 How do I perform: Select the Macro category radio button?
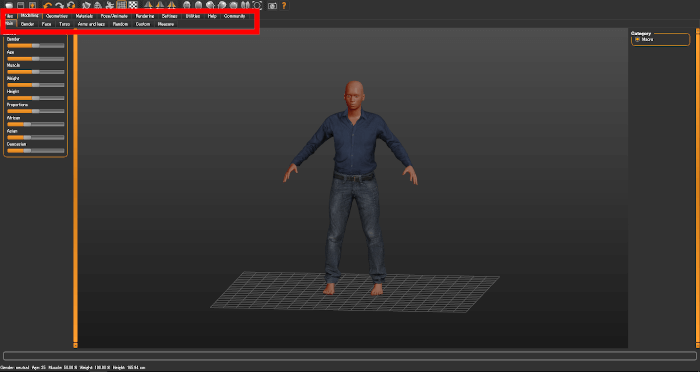point(638,40)
